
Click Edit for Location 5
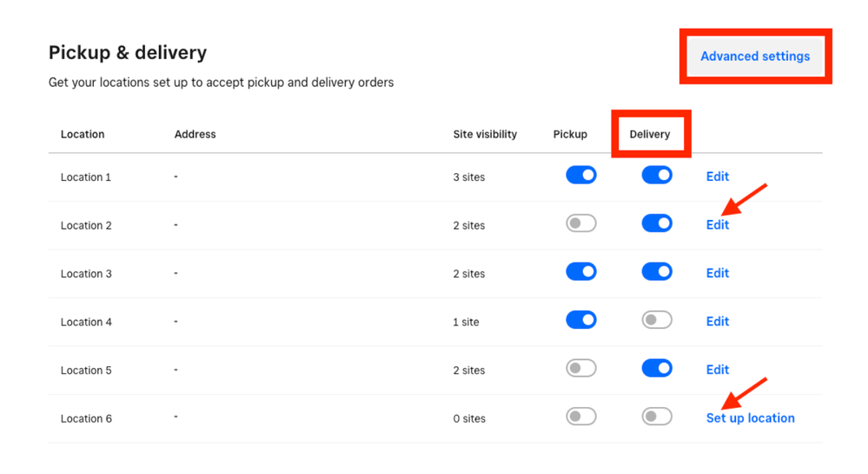717,370
